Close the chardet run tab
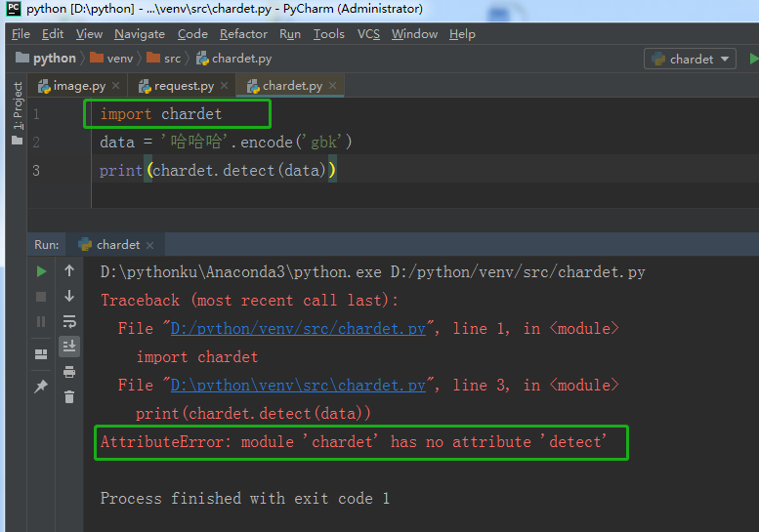The width and height of the screenshot is (759, 532). [150, 245]
